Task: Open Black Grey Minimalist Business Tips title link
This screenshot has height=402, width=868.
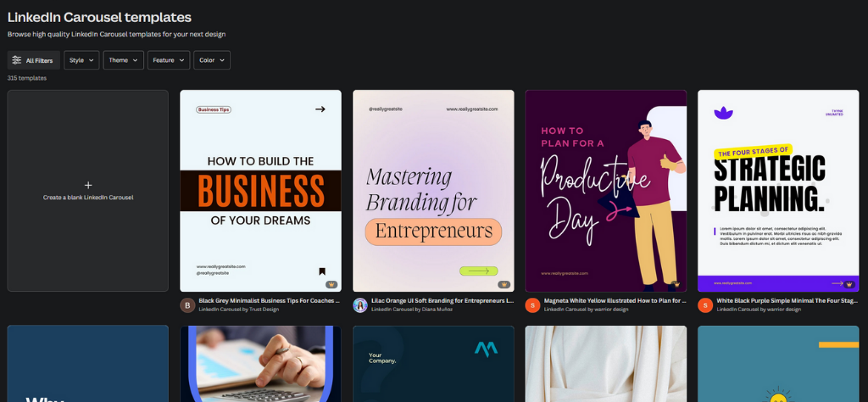Action: click(x=269, y=301)
